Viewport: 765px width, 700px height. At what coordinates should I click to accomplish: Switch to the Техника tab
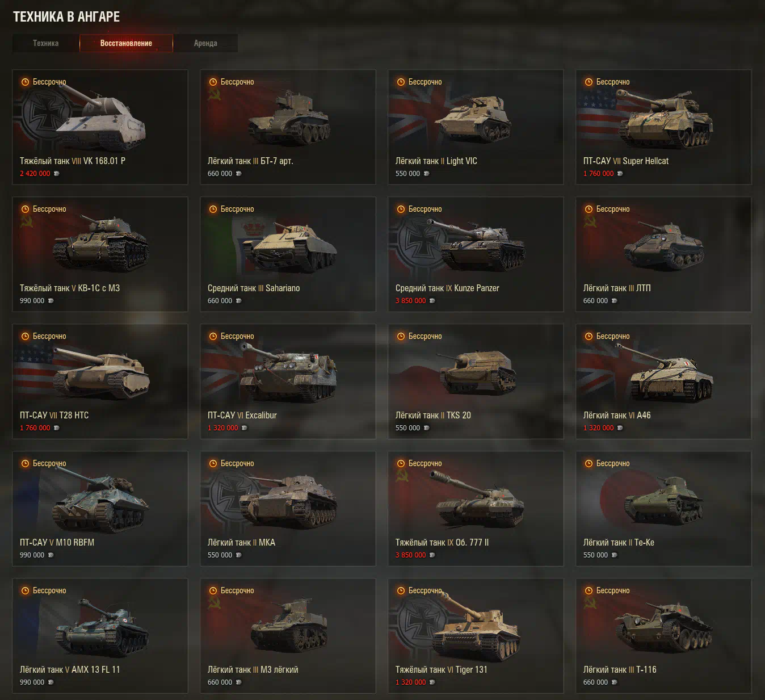pos(45,43)
